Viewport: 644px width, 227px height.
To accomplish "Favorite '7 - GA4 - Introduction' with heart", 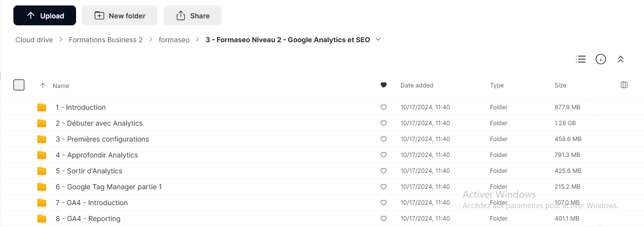I will pyautogui.click(x=383, y=203).
